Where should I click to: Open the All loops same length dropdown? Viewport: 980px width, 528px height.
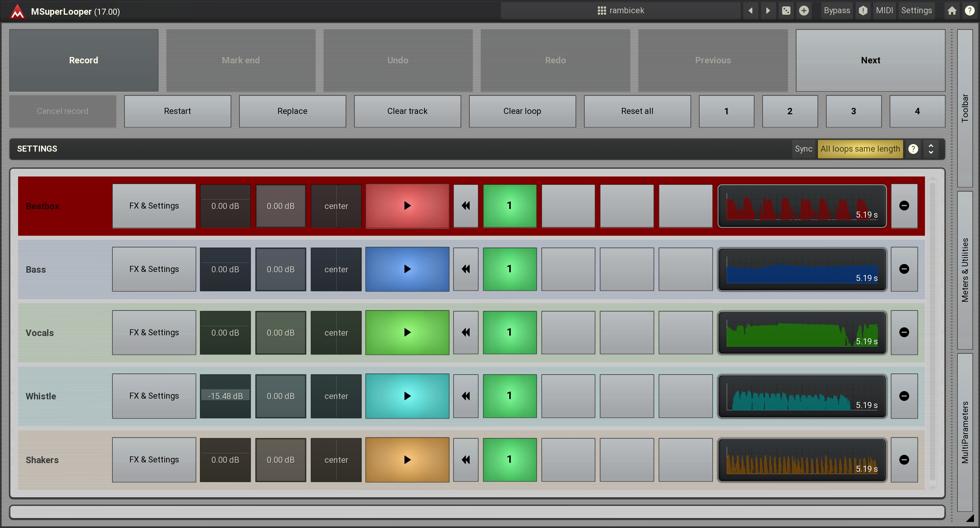pyautogui.click(x=860, y=149)
